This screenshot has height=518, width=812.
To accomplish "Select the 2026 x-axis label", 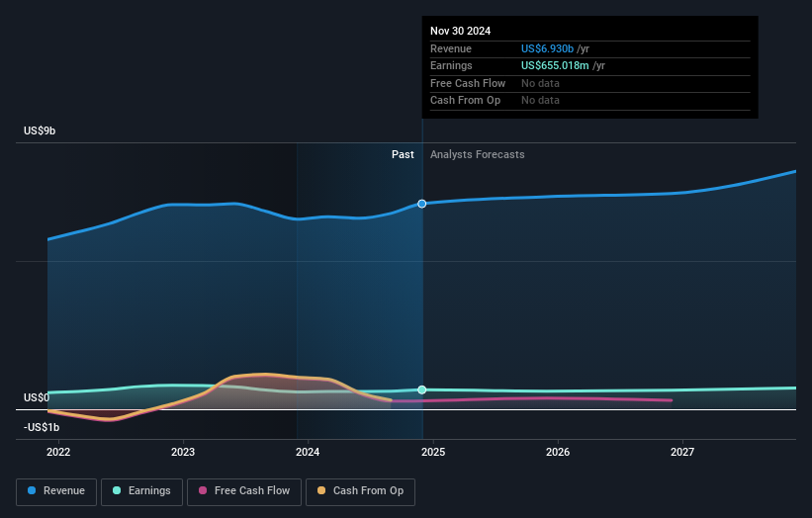I will click(558, 452).
